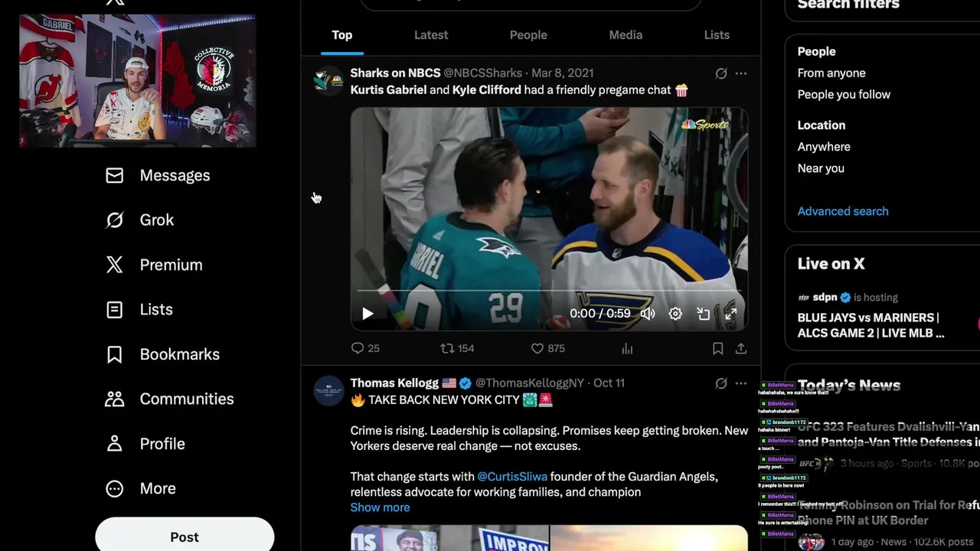Image resolution: width=980 pixels, height=551 pixels.
Task: Open the @CurtisSliwa mention link
Action: [512, 477]
